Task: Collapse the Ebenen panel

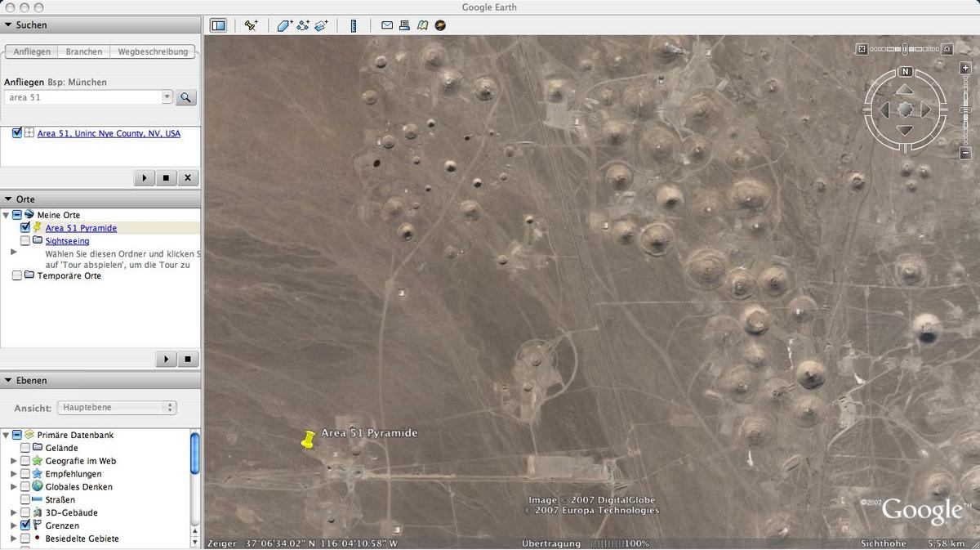Action: pyautogui.click(x=8, y=381)
